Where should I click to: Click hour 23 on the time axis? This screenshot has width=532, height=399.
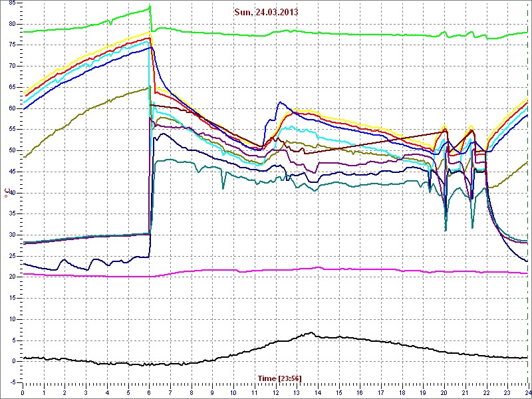pyautogui.click(x=508, y=392)
